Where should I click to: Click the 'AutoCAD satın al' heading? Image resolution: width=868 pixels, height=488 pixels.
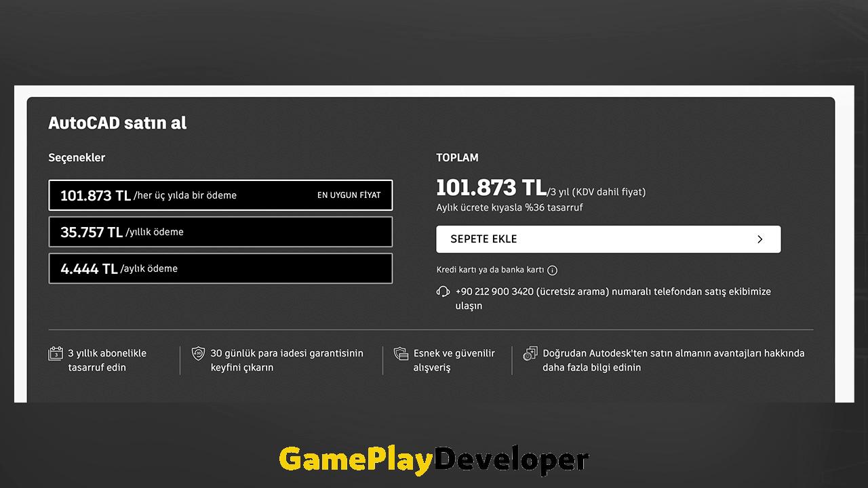tap(117, 123)
